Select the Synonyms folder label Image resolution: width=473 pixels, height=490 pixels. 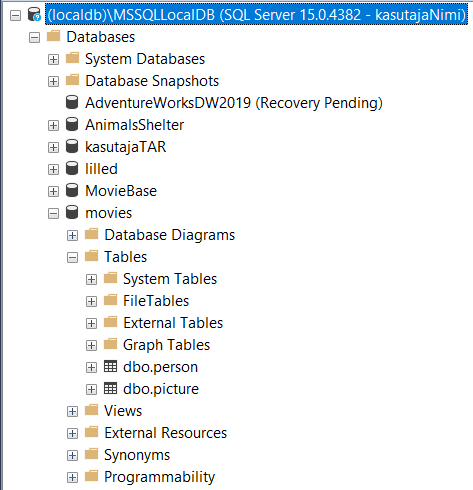[x=137, y=455]
